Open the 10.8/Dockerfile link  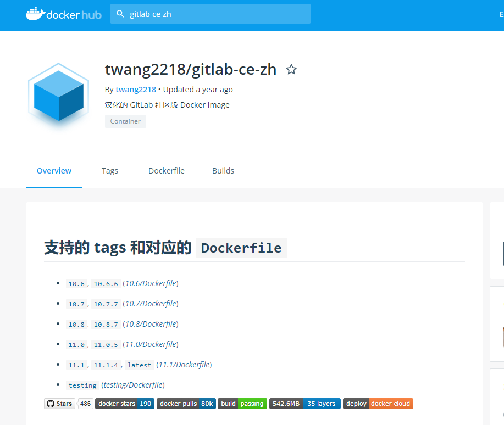(151, 324)
